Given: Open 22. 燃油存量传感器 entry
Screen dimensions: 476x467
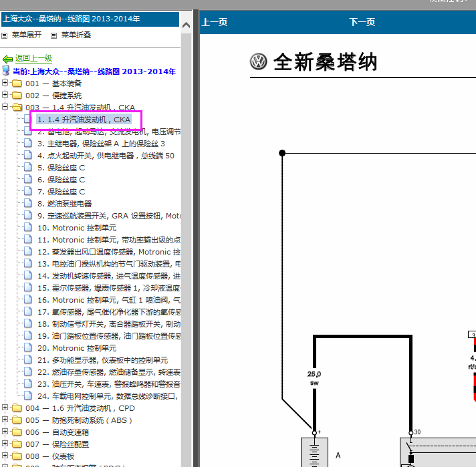Looking at the screenshot, I should pos(109,372).
